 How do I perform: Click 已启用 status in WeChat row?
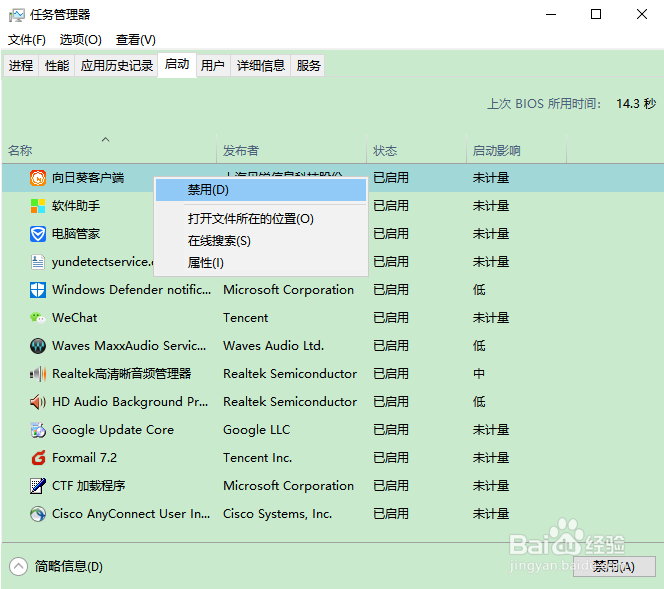click(x=391, y=318)
